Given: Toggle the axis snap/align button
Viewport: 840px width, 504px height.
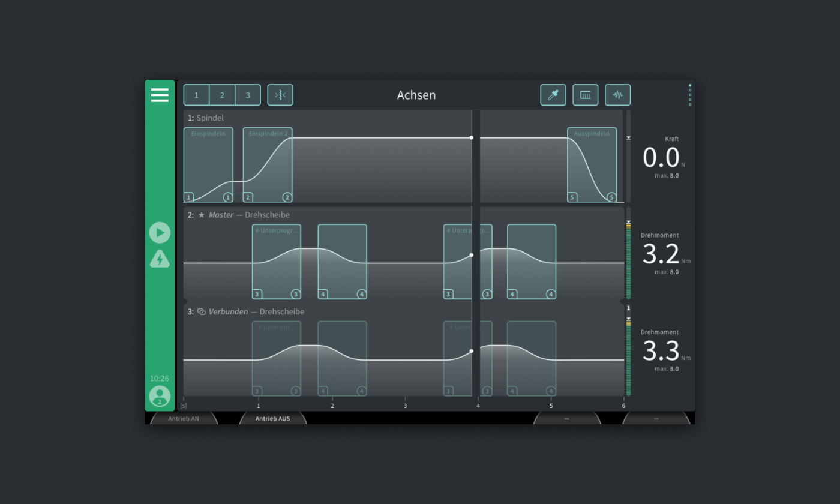Looking at the screenshot, I should tap(280, 95).
